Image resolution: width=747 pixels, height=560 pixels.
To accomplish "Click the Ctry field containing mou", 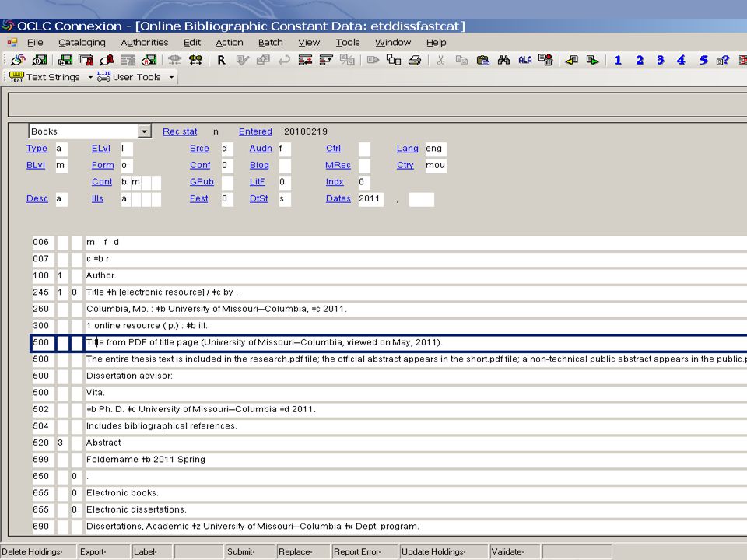I will pos(436,165).
